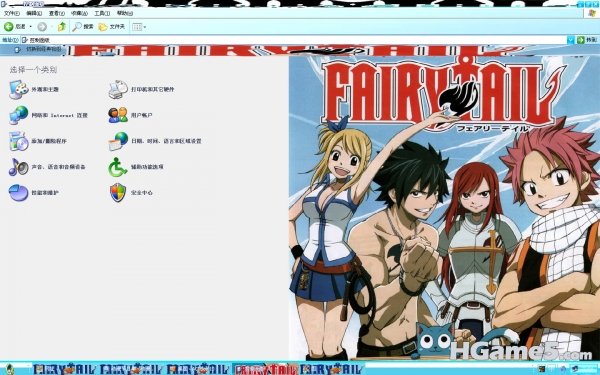Viewport: 600px width, 375px height.
Task: Open the Network and Internet Connections globe icon
Action: [18, 115]
